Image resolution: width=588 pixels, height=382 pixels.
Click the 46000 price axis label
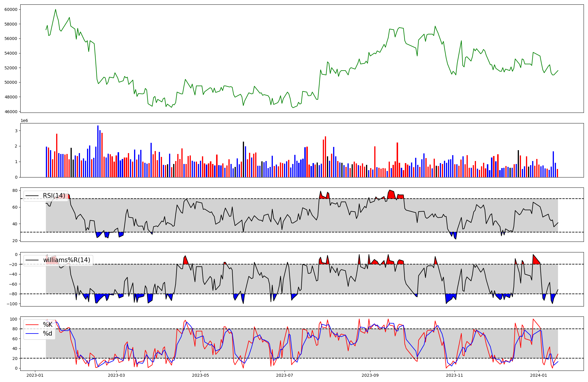11,112
